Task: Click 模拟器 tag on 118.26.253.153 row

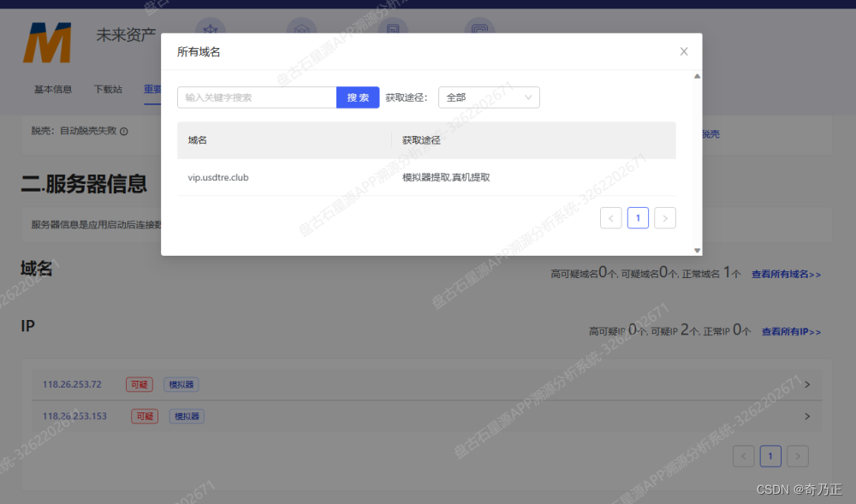Action: (x=187, y=416)
